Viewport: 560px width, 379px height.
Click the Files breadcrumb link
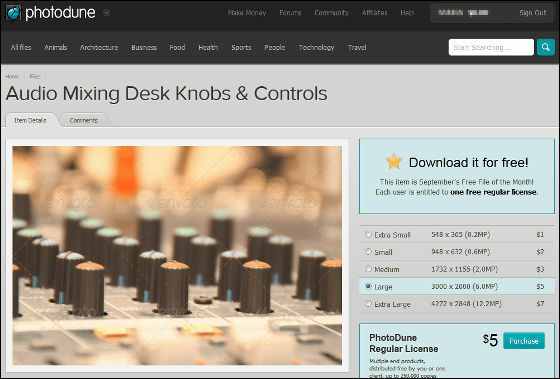click(35, 76)
